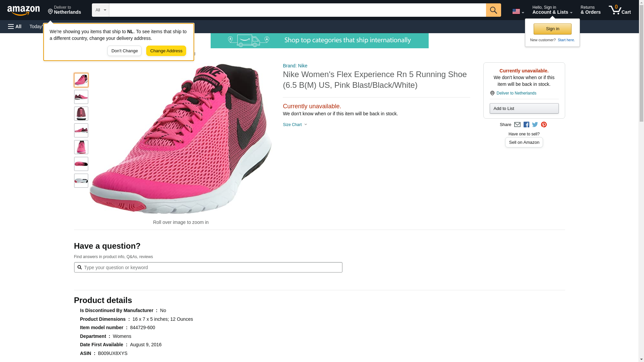
Task: Open the cart icon
Action: 620,10
